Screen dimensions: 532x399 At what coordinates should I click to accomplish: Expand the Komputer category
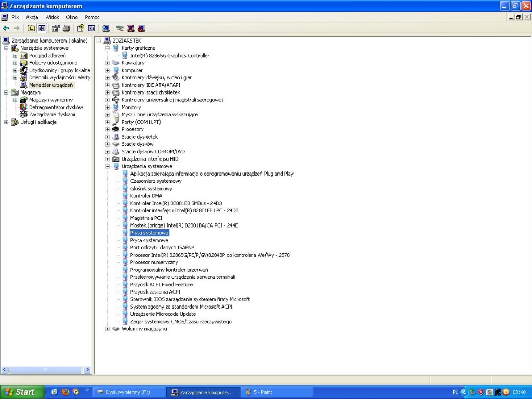[107, 70]
